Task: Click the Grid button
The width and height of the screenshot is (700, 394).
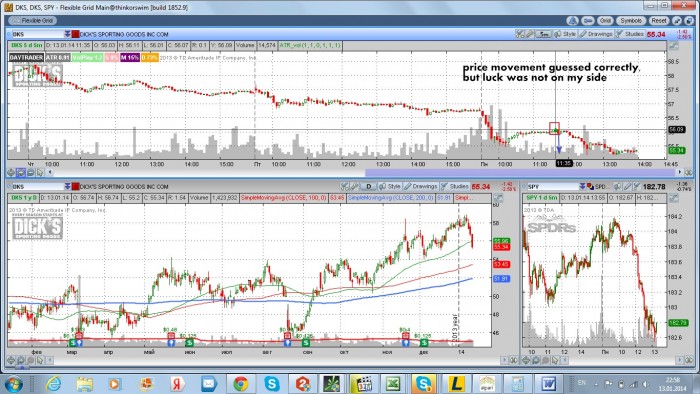Action: click(x=605, y=21)
